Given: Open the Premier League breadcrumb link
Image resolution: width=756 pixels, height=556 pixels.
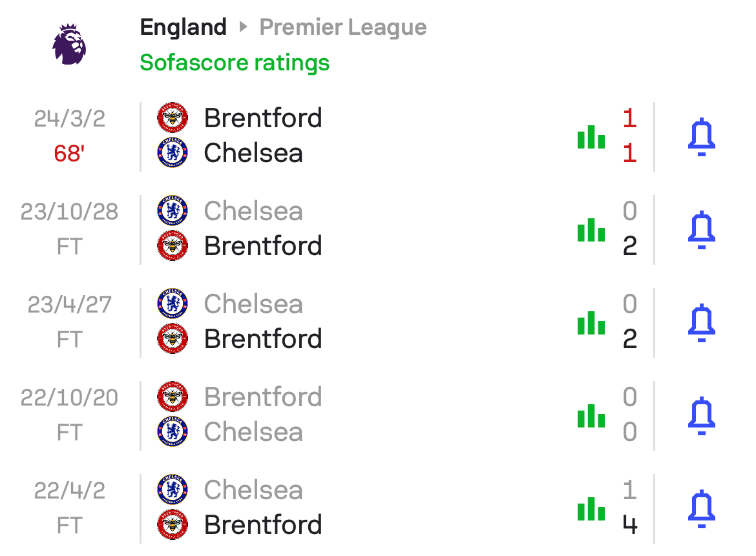Looking at the screenshot, I should 343,28.
